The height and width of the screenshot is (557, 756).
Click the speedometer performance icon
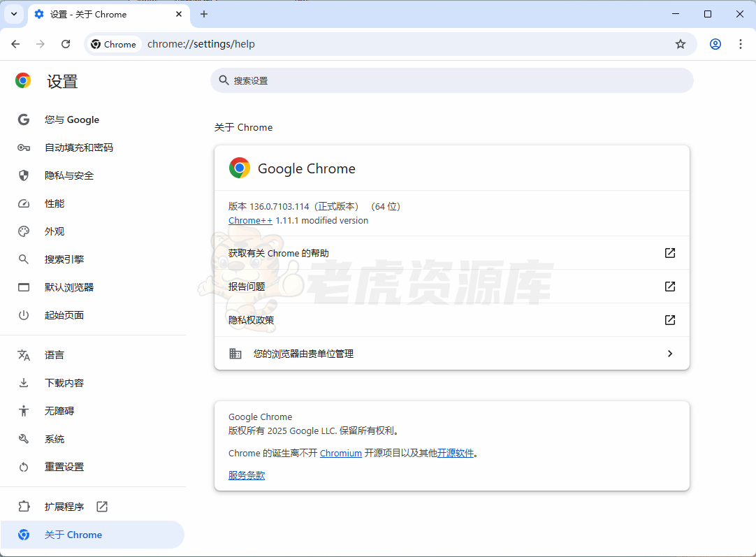coord(24,203)
